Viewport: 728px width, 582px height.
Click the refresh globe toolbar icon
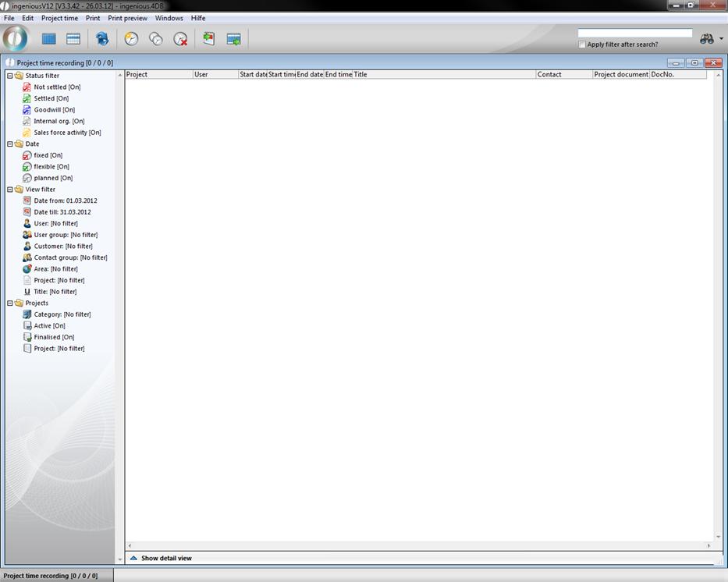pyautogui.click(x=102, y=38)
